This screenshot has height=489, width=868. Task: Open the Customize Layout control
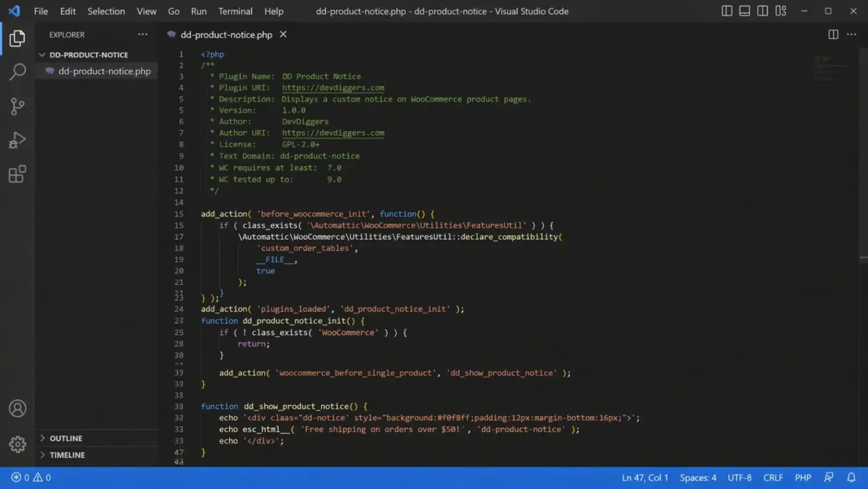click(x=781, y=11)
